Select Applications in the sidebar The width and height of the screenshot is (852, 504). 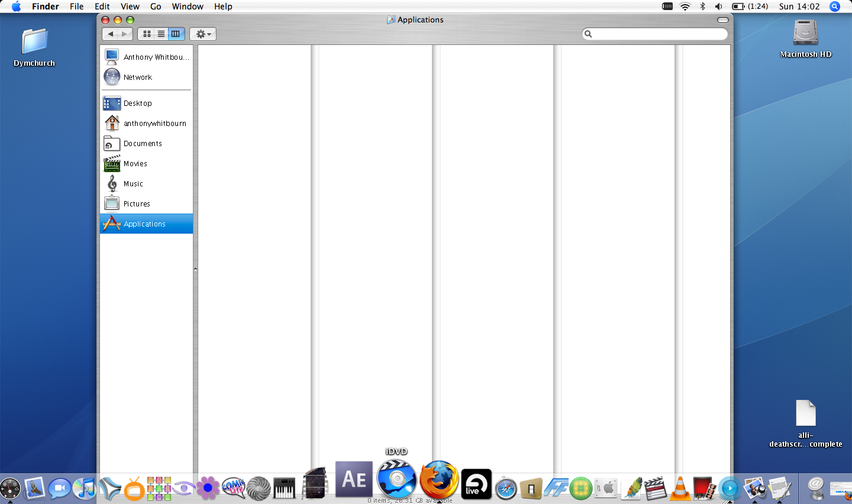(147, 224)
